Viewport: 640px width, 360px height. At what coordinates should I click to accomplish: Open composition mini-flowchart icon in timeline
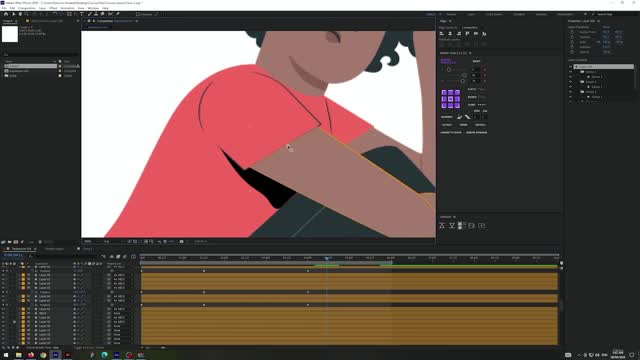click(103, 257)
